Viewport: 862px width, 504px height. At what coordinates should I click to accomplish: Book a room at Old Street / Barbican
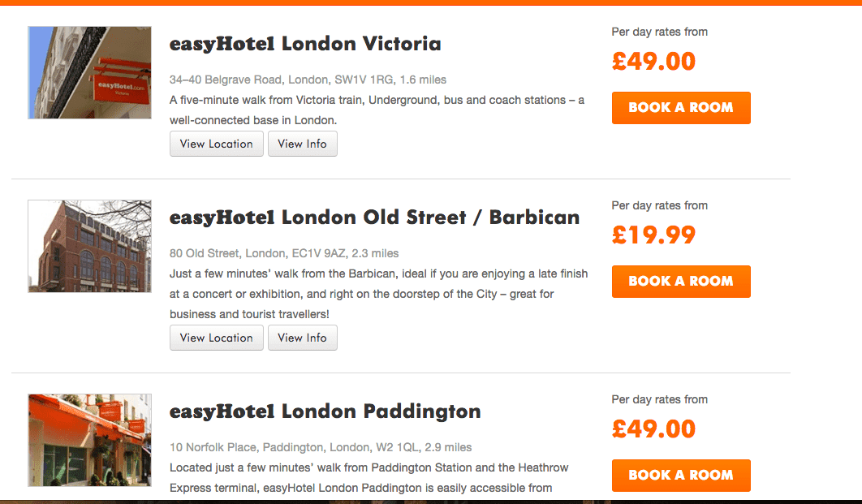point(681,282)
